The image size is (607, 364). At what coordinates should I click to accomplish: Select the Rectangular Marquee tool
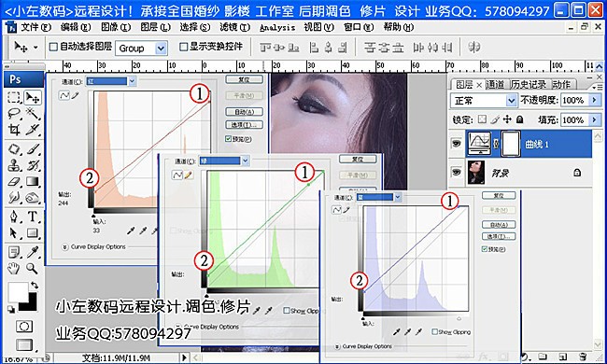click(x=14, y=97)
